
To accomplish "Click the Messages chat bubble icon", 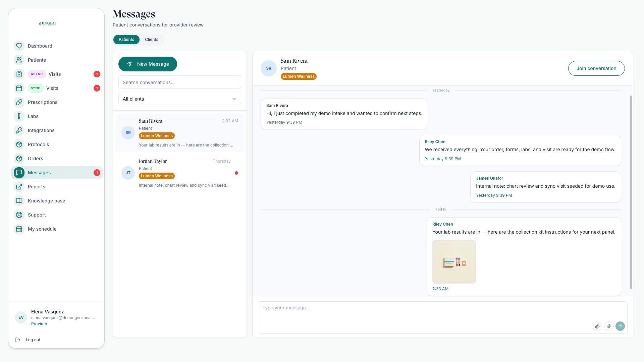I will point(19,173).
